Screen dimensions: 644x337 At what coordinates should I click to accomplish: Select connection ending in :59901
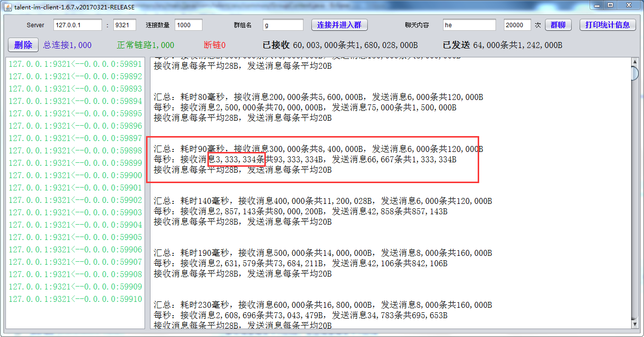[75, 188]
